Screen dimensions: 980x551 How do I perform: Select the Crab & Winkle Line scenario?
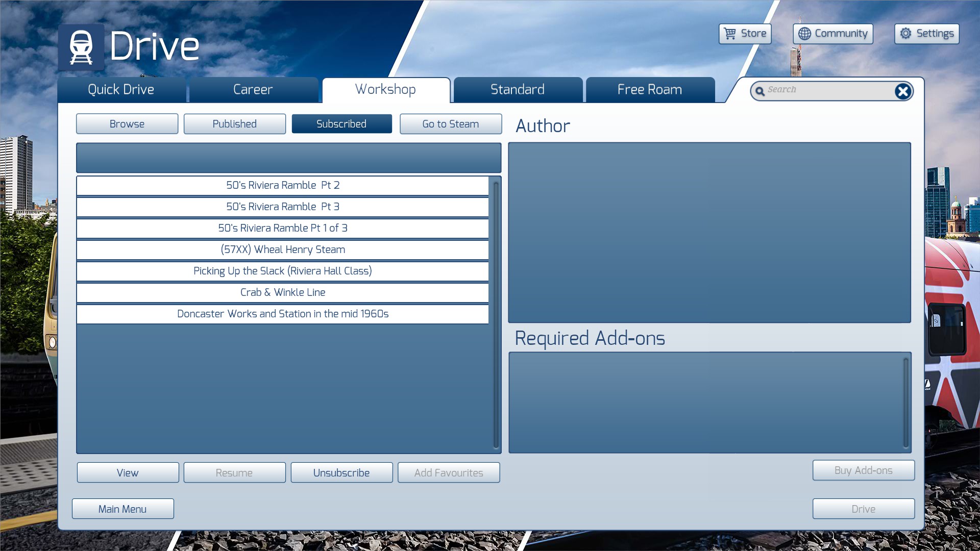[282, 292]
